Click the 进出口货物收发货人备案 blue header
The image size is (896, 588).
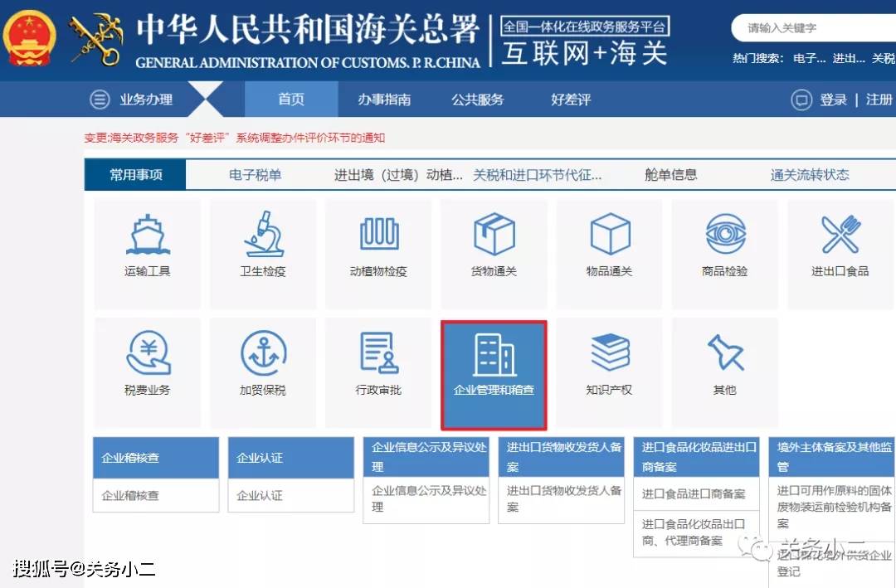561,457
